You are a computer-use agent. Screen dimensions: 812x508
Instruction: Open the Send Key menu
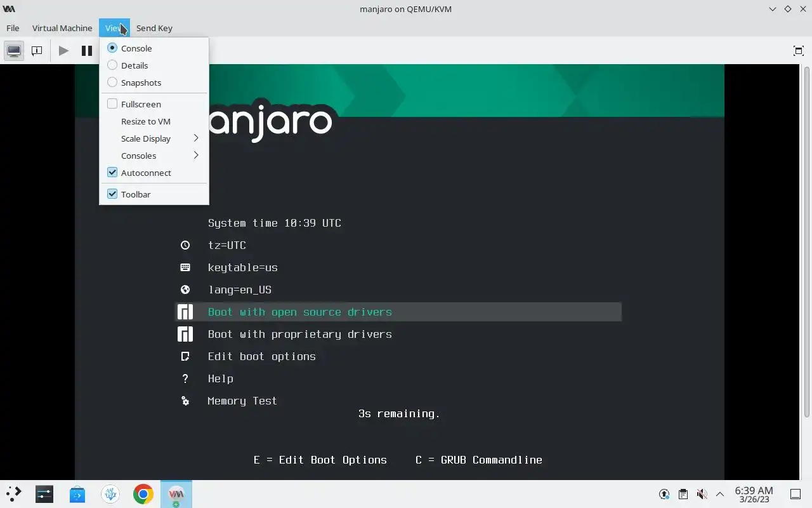pyautogui.click(x=154, y=28)
